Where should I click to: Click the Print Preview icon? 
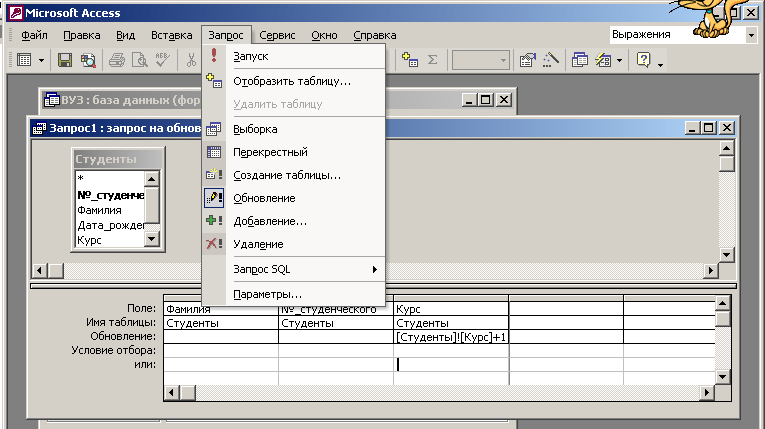(140, 60)
